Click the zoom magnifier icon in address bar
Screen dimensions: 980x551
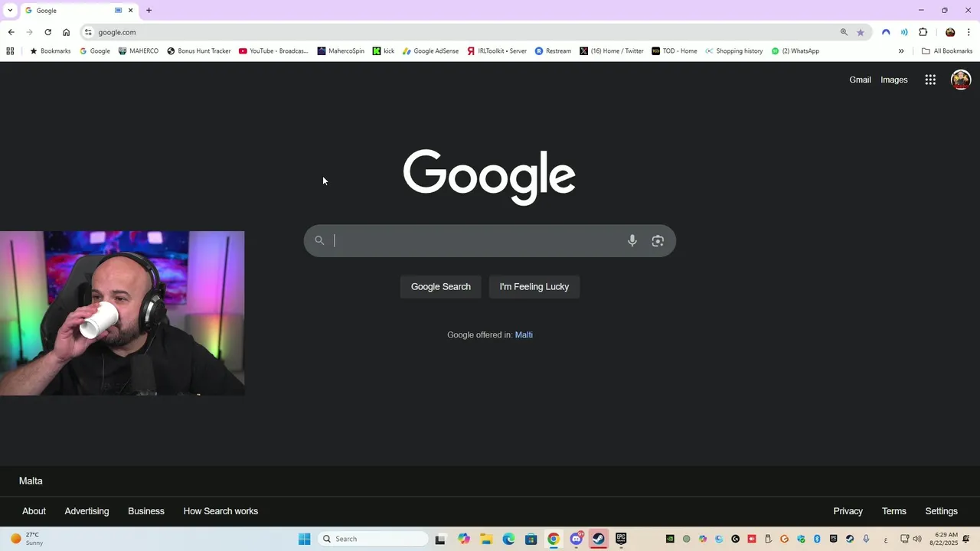coord(844,32)
